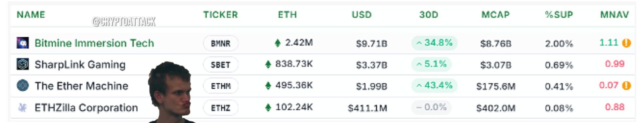Click the ETHZilla Corporation logo icon
Viewport: 644px width, 123px height.
pos(22,108)
